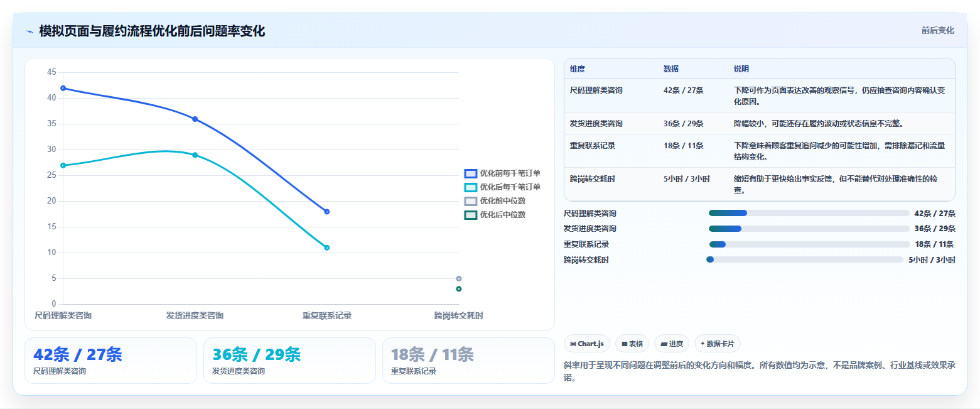
Task: Click the 42条 / 27条 table data cell
Action: coord(684,90)
